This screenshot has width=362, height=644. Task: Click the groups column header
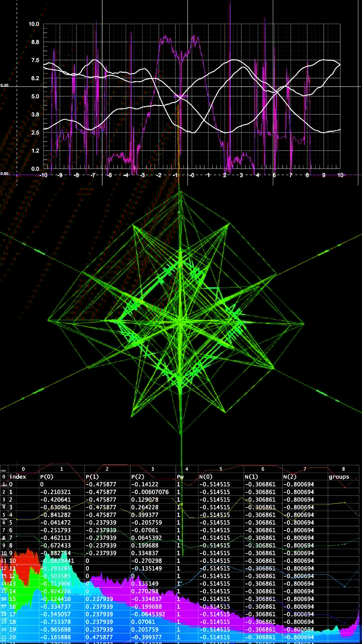pyautogui.click(x=339, y=477)
